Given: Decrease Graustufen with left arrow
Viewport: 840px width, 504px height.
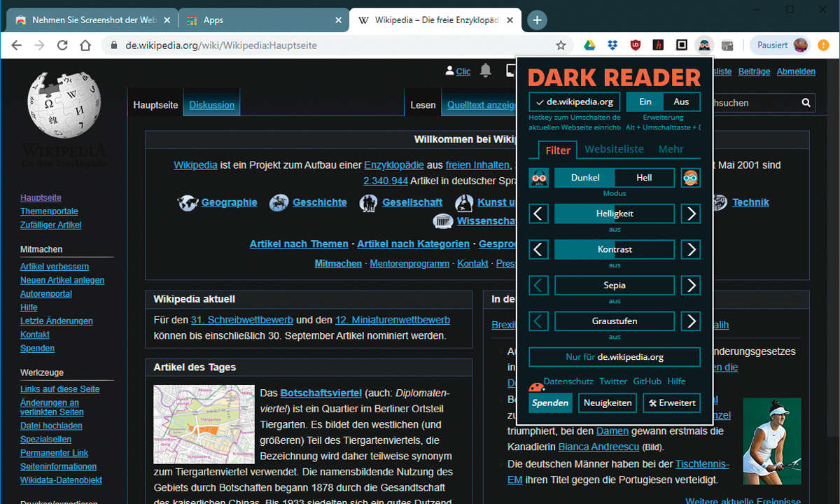Looking at the screenshot, I should tap(538, 321).
